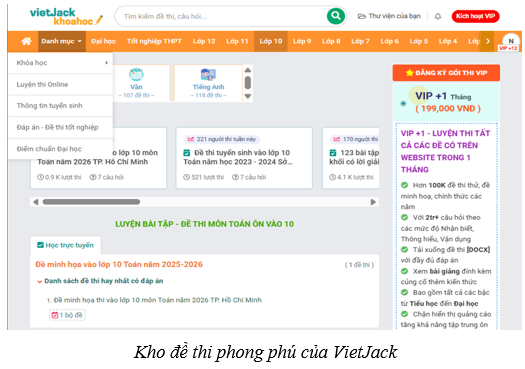Expand the Khóa học submenu arrow
This screenshot has height=369, width=525.
pyautogui.click(x=106, y=63)
